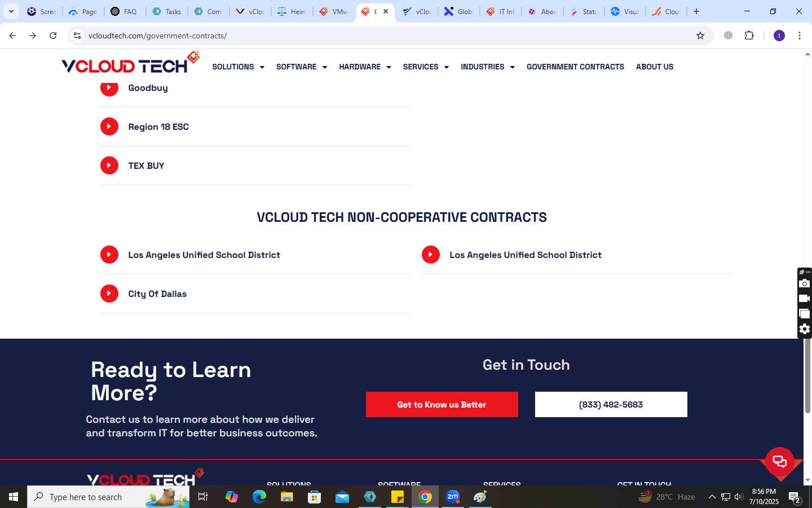The height and width of the screenshot is (508, 812).
Task: Click the video record icon in side widget
Action: click(x=805, y=299)
